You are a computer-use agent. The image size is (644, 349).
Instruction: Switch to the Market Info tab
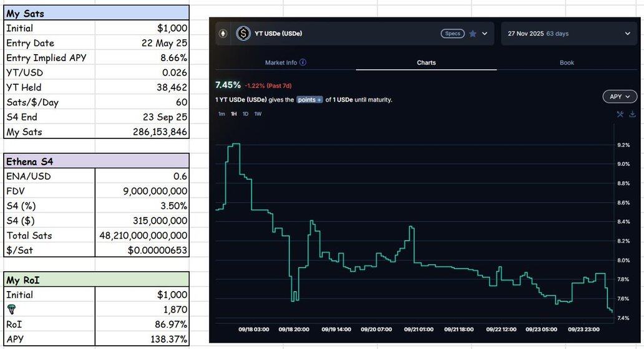click(x=285, y=62)
